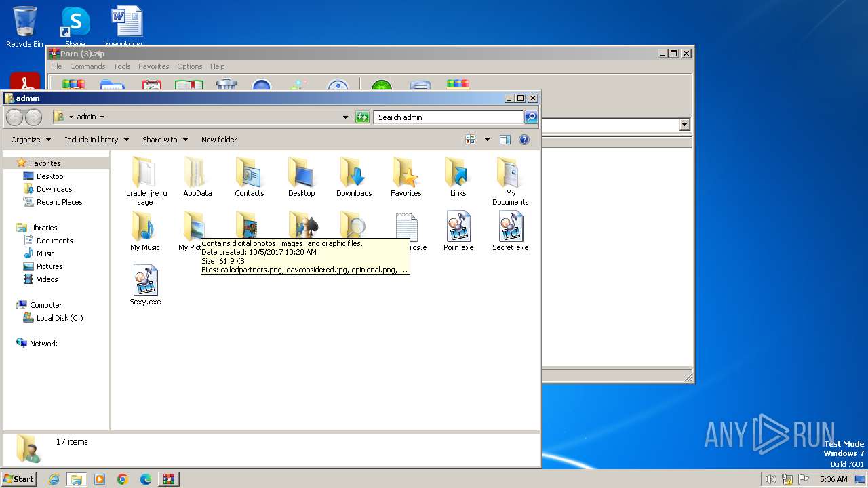This screenshot has height=488, width=868.
Task: Open Recycle Bin on desktop
Action: [24, 27]
